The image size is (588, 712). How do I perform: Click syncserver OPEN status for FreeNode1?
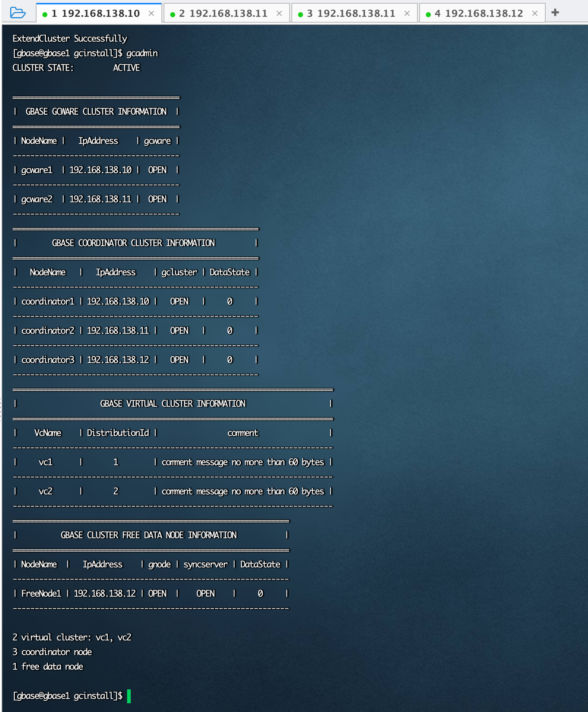206,594
